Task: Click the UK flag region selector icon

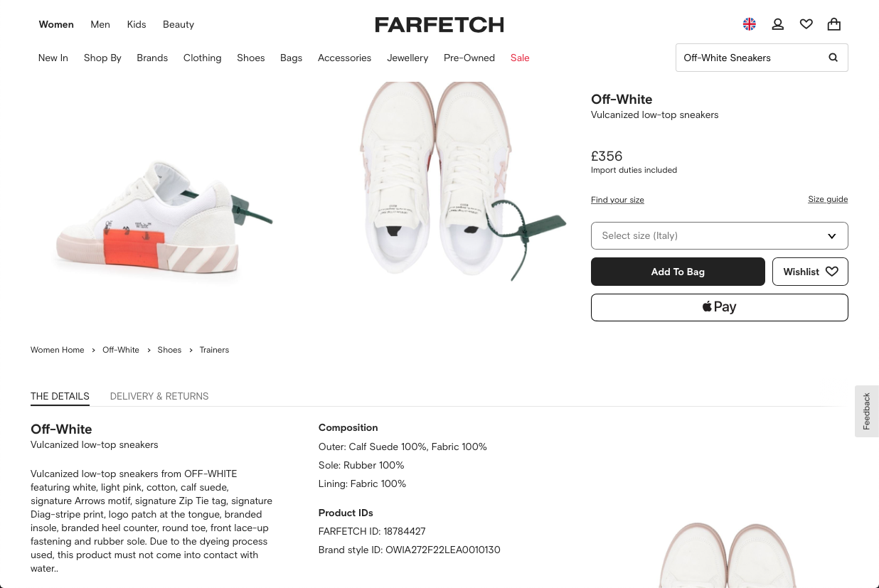Action: [x=749, y=24]
